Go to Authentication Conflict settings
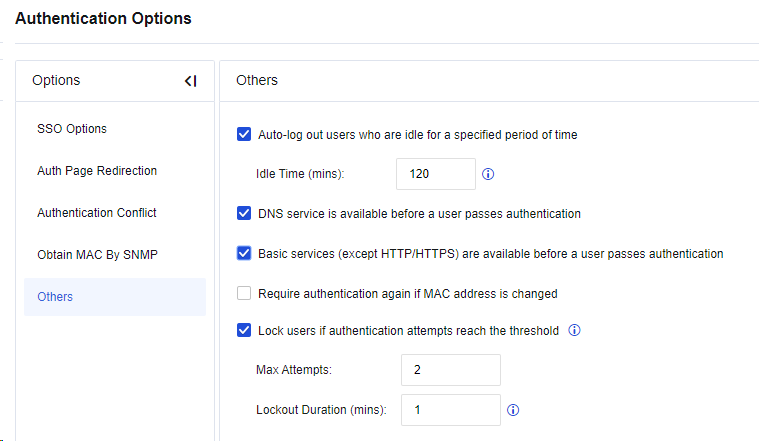 coord(97,213)
